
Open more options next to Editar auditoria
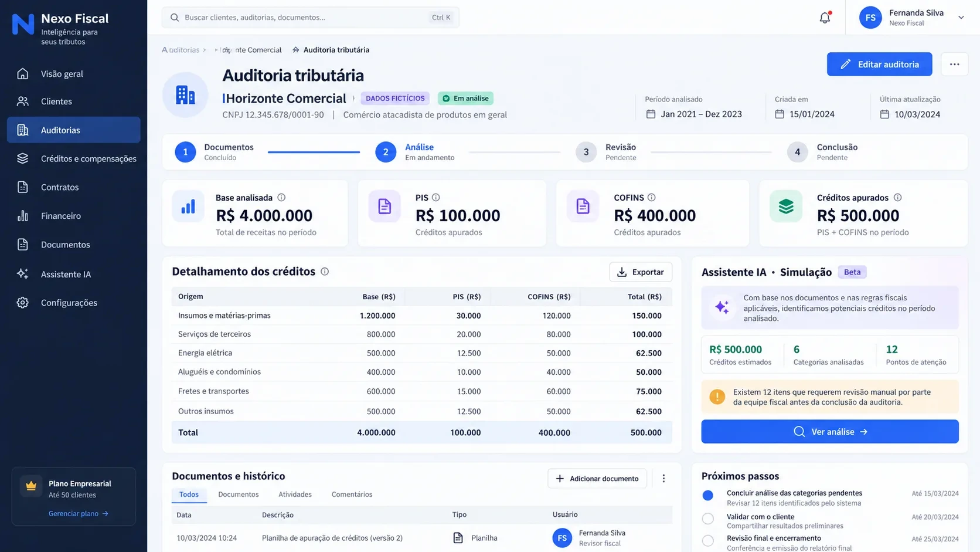[x=954, y=65]
